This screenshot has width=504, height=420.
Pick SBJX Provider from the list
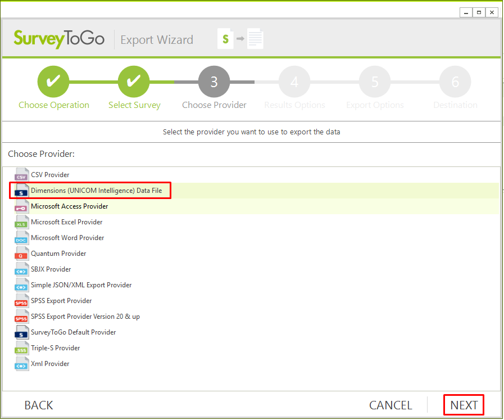51,269
